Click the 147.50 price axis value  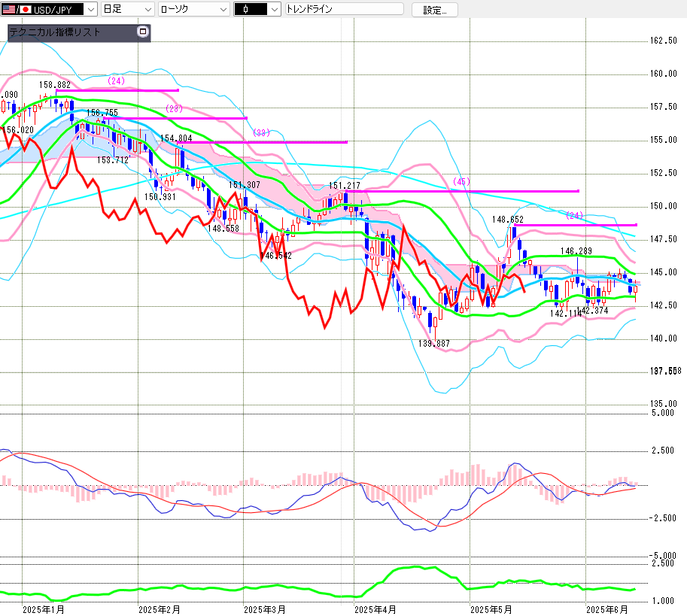click(664, 239)
